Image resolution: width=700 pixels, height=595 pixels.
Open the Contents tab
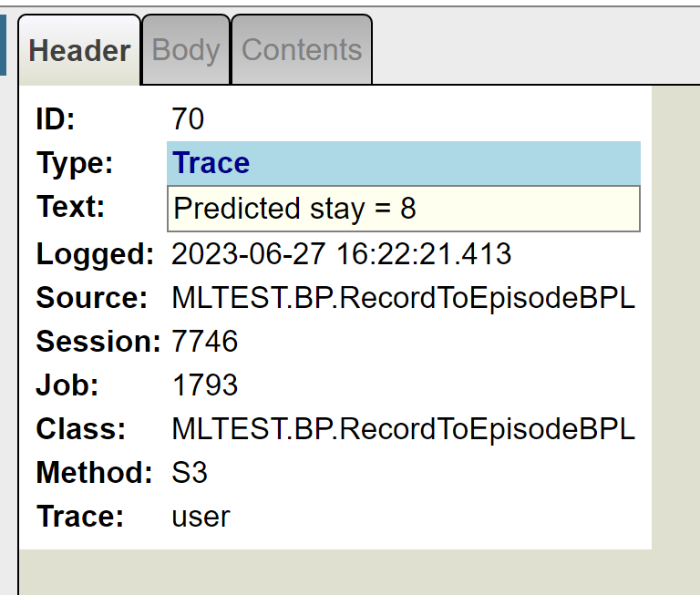(x=302, y=50)
